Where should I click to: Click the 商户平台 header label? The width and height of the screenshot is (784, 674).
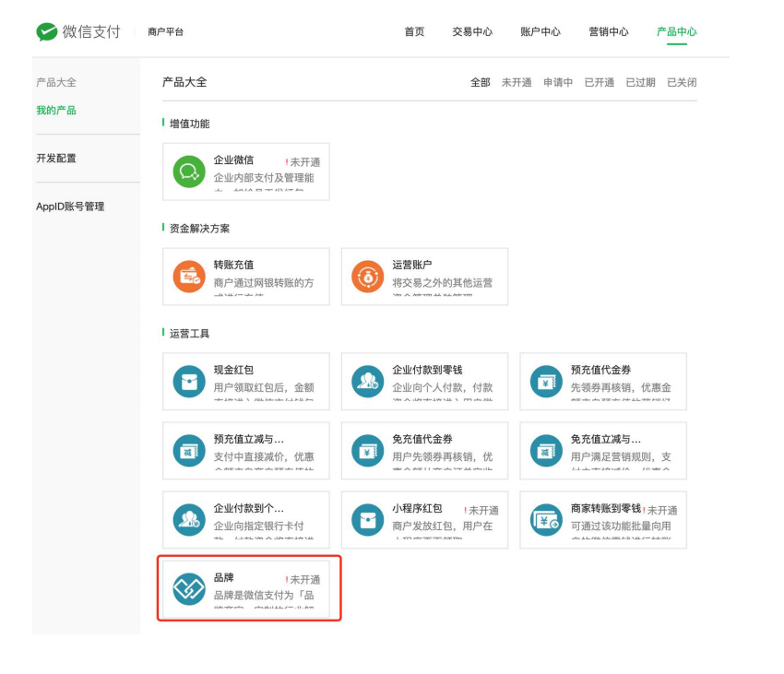click(165, 32)
